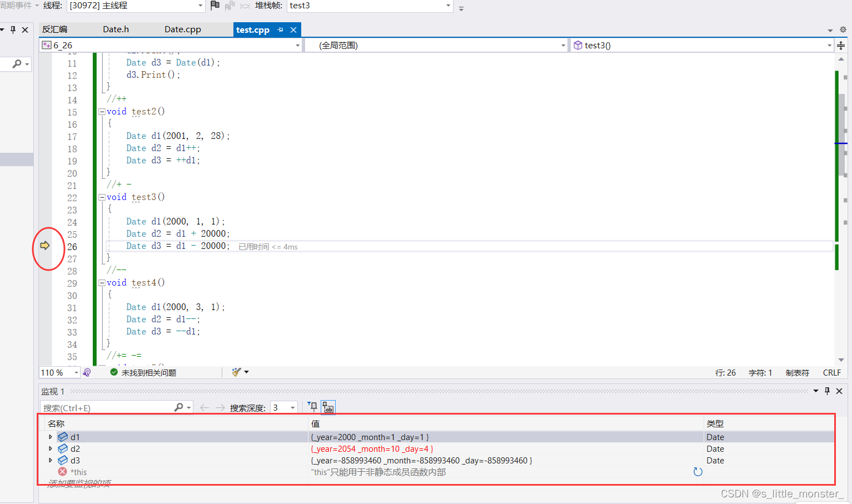The width and height of the screenshot is (852, 504).
Task: Close the test.cpp tab
Action: point(293,30)
